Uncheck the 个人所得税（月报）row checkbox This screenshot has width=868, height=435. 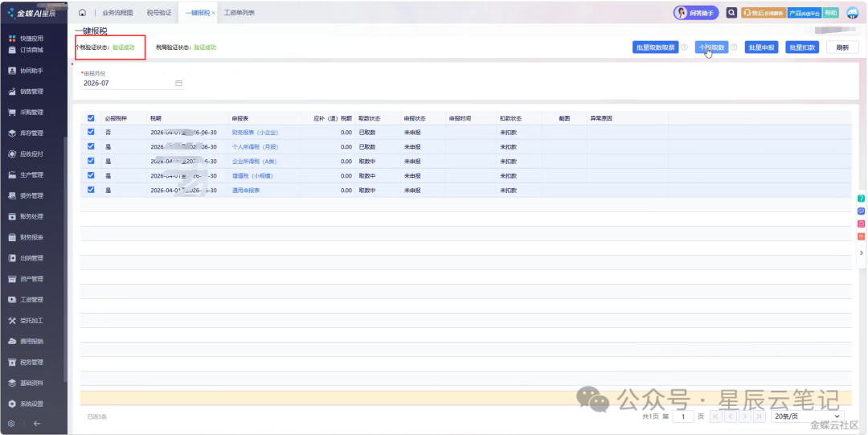pos(91,146)
